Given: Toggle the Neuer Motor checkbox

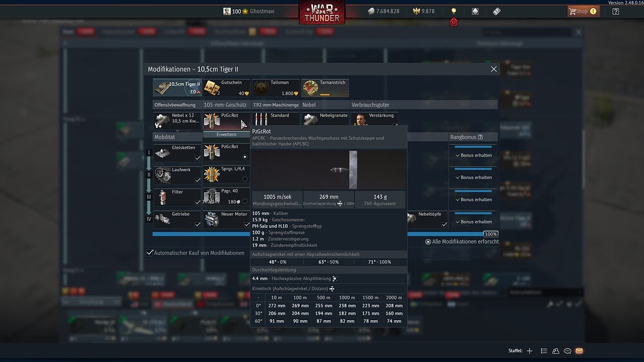Looking at the screenshot, I should pyautogui.click(x=247, y=224).
